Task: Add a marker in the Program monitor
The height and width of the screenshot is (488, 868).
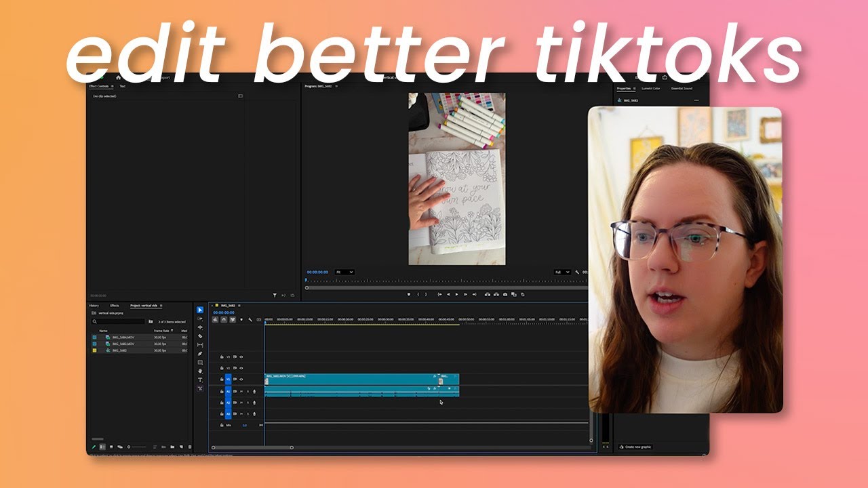Action: point(409,295)
